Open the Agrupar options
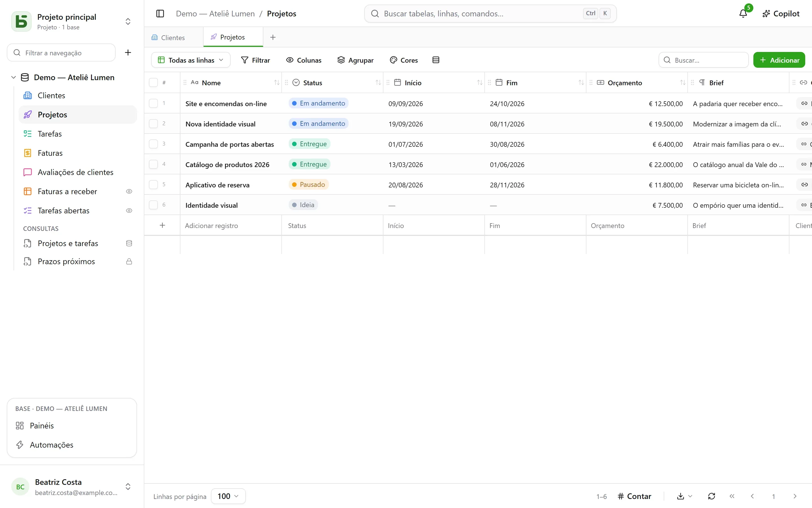The image size is (812, 508). 355,60
